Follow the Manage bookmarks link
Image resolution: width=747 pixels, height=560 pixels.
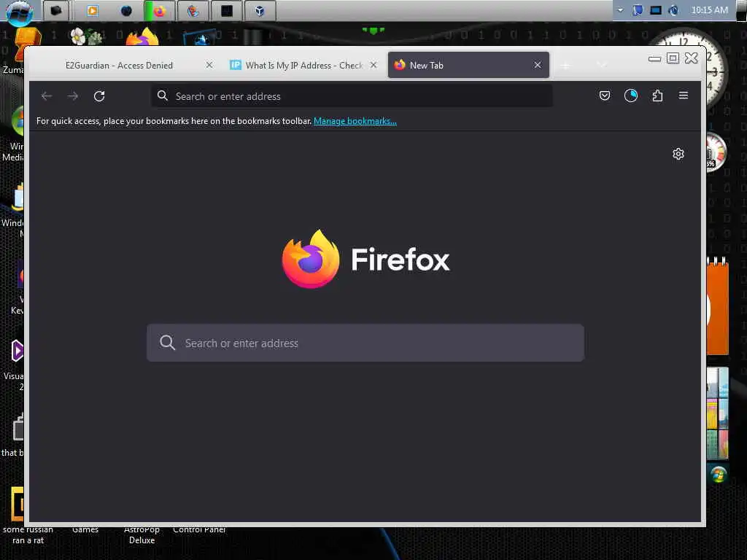point(355,121)
